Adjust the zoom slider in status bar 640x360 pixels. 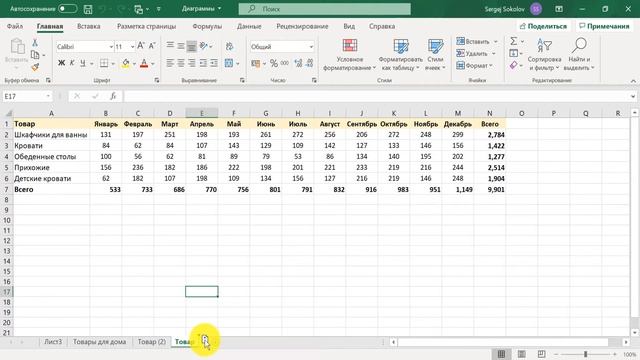pos(585,354)
